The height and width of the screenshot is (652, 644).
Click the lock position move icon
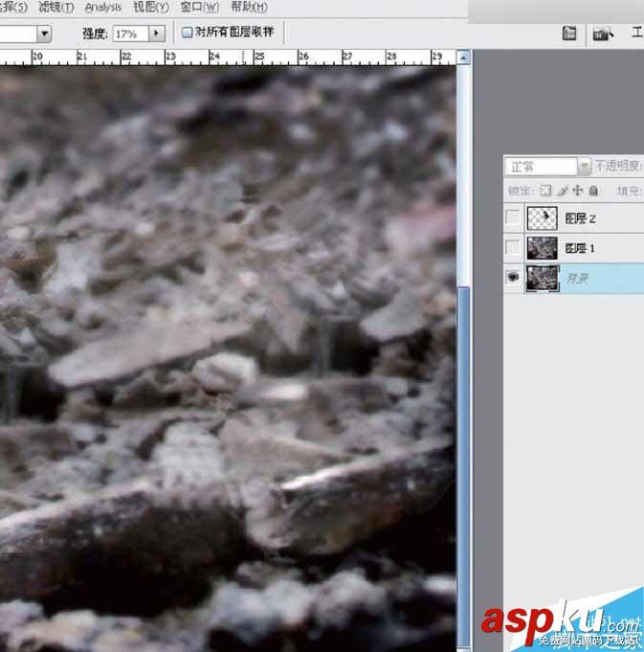point(578,191)
